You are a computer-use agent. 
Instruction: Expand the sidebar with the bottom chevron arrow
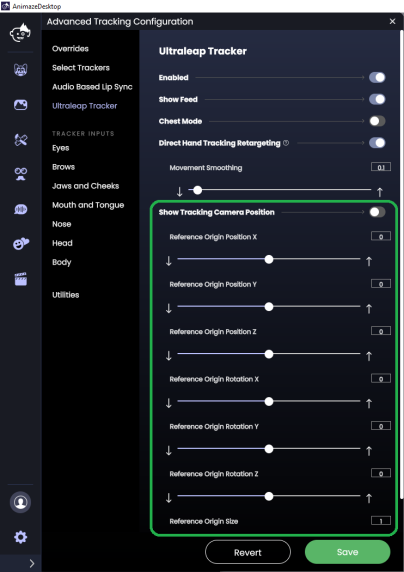pyautogui.click(x=32, y=563)
